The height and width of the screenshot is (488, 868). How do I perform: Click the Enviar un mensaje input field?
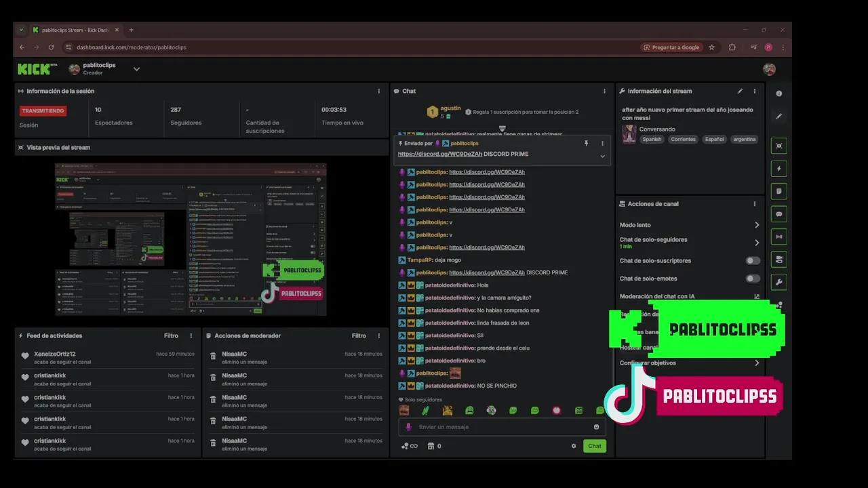(502, 427)
